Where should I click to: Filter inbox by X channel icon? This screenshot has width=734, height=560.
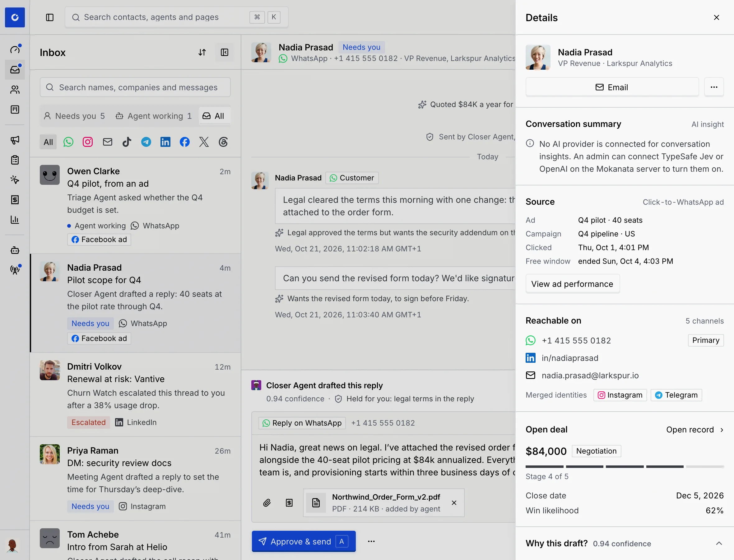click(204, 142)
